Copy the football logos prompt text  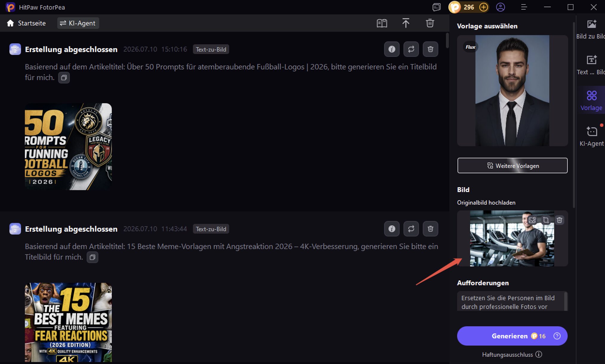64,78
